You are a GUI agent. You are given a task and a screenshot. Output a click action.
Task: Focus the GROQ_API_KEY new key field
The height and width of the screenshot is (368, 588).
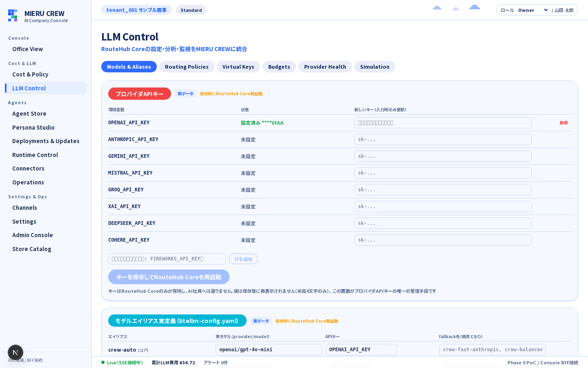pyautogui.click(x=443, y=190)
